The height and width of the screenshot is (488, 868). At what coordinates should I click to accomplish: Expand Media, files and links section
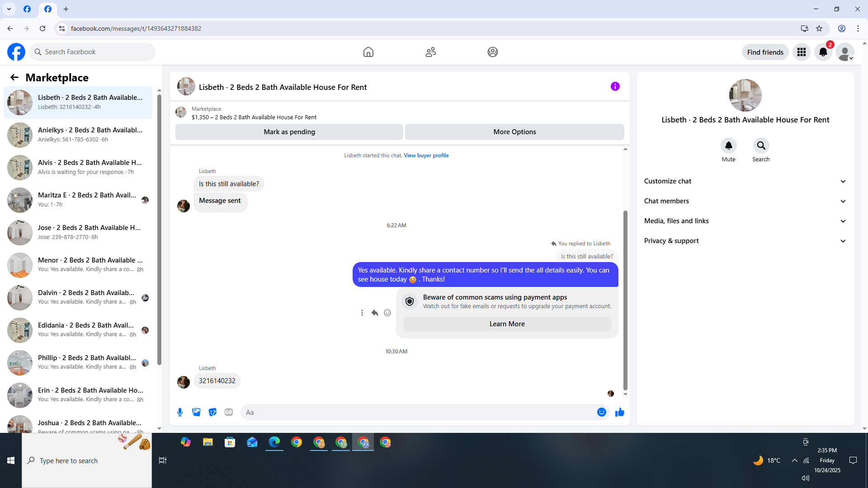(745, 221)
